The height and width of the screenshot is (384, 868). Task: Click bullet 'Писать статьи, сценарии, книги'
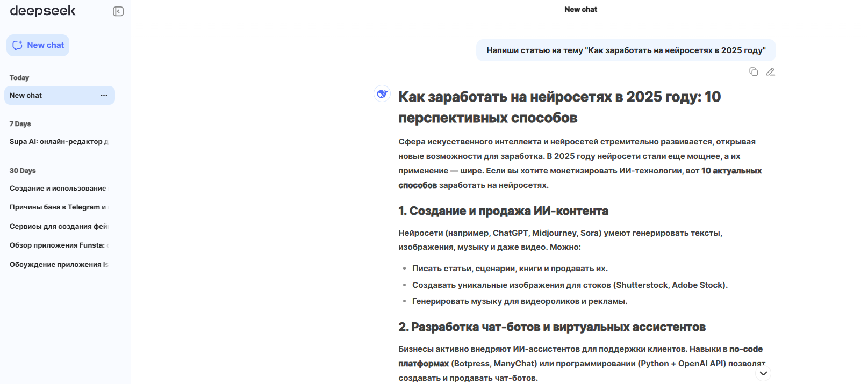click(x=510, y=269)
